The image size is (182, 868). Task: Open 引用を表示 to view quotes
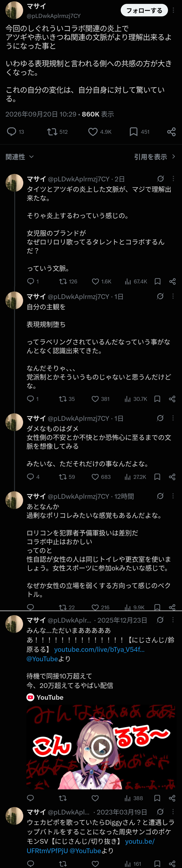click(155, 157)
